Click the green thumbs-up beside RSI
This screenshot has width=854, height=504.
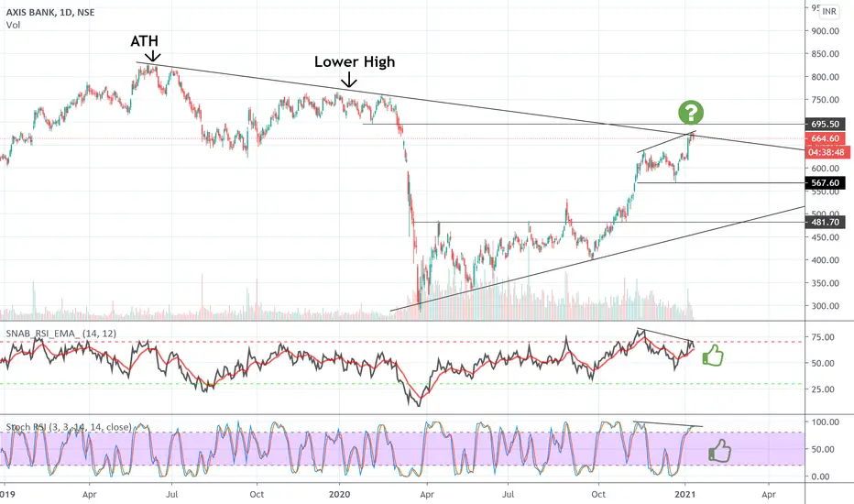coord(713,356)
